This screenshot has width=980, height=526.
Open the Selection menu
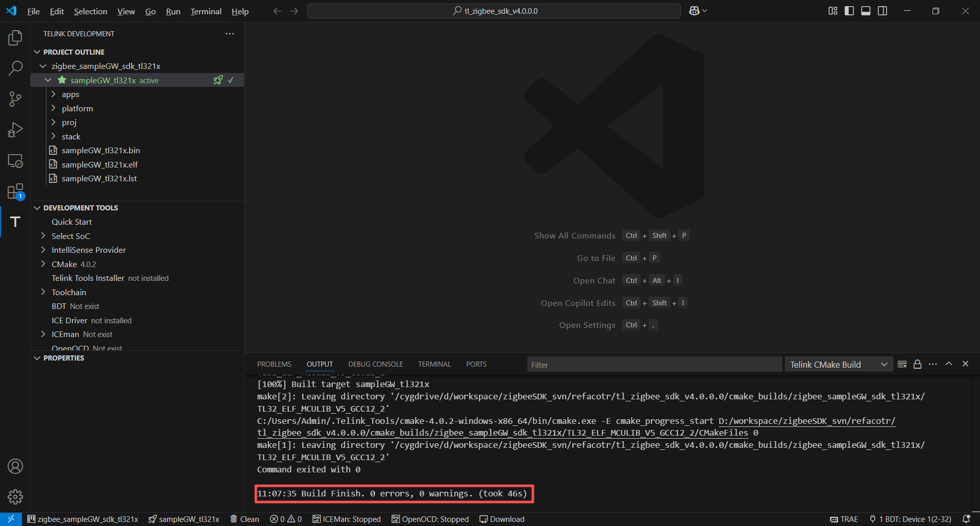[90, 11]
